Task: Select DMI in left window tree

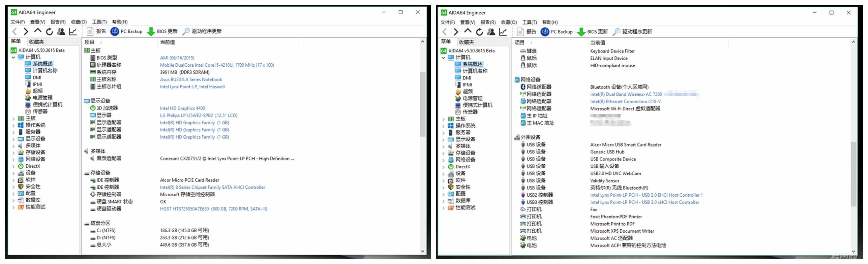Action: coord(37,78)
